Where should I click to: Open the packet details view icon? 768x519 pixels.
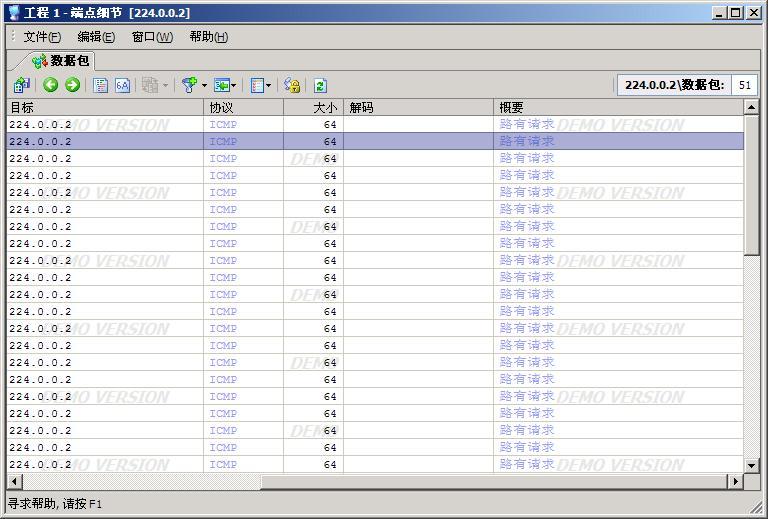(101, 86)
